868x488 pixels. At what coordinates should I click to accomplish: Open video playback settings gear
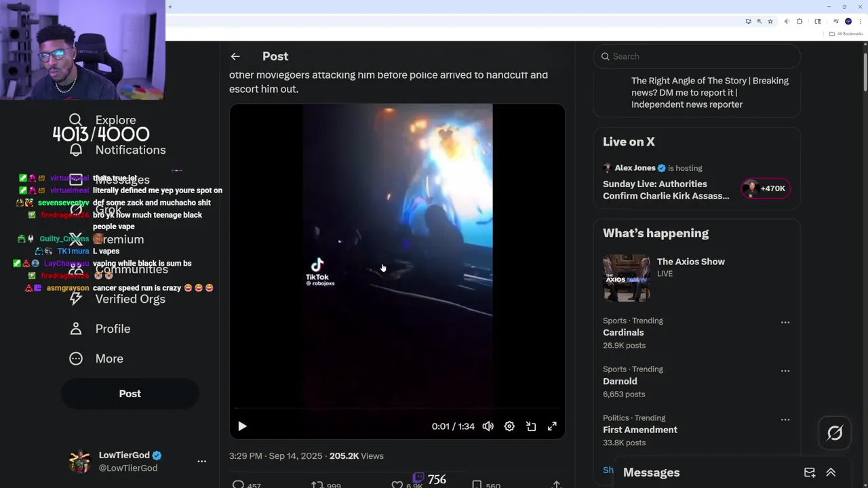[509, 426]
